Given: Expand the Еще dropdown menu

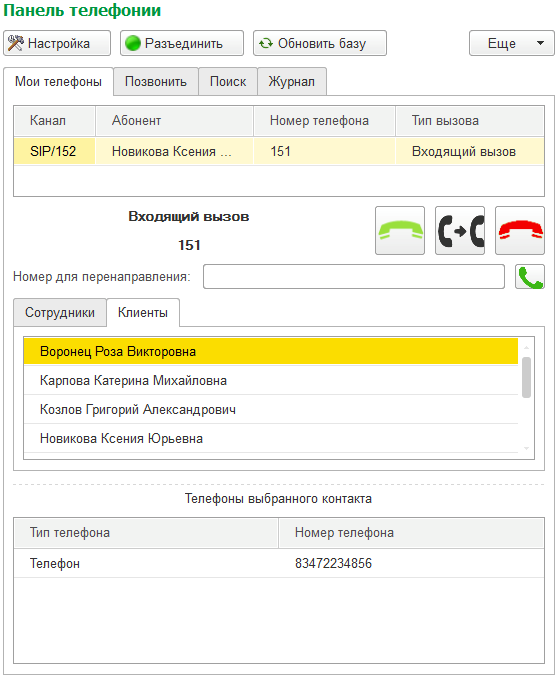Looking at the screenshot, I should [x=512, y=43].
